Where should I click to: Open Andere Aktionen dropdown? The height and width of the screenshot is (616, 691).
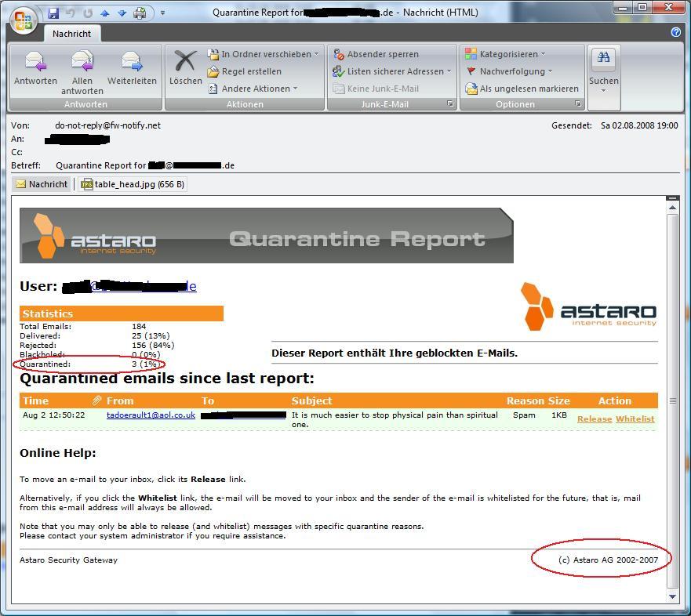[x=253, y=89]
